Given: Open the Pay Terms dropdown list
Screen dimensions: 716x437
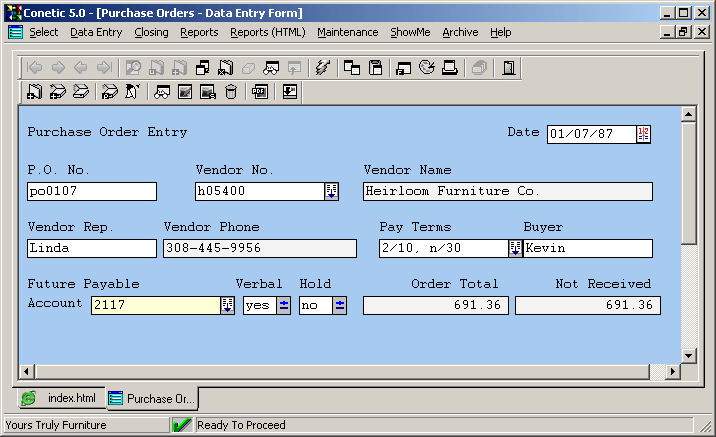Looking at the screenshot, I should click(x=516, y=249).
